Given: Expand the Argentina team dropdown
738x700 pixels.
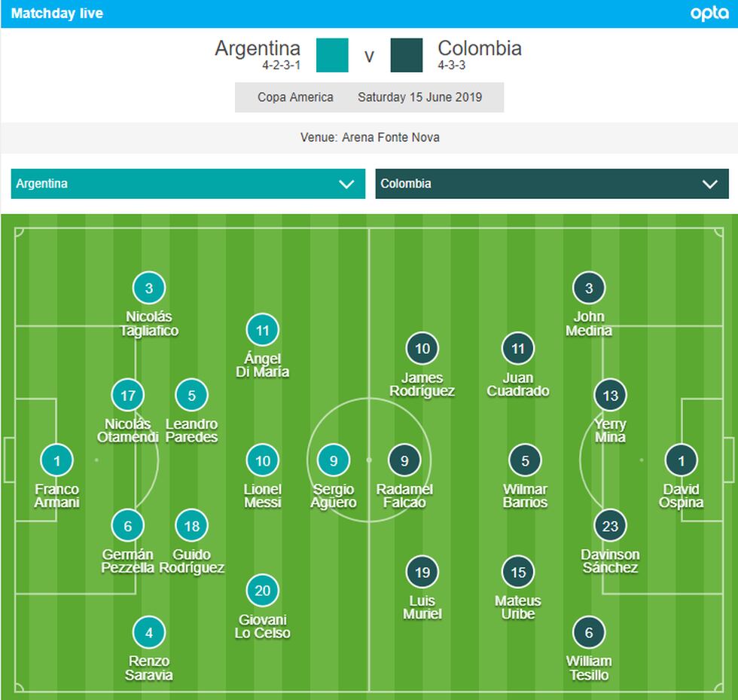Looking at the screenshot, I should (x=188, y=184).
